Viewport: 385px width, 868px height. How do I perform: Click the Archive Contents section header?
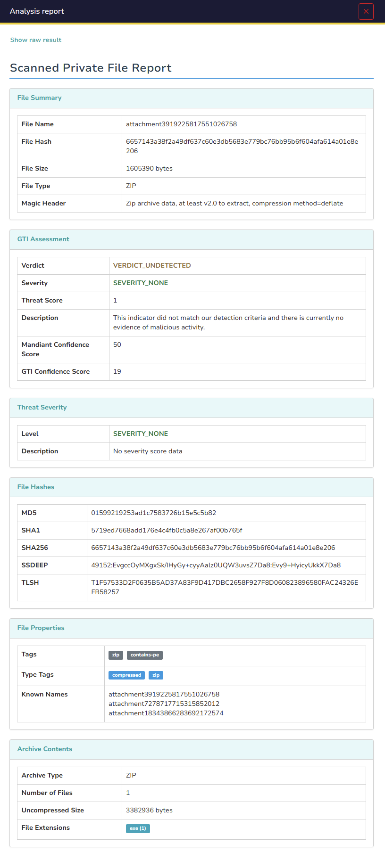point(45,749)
